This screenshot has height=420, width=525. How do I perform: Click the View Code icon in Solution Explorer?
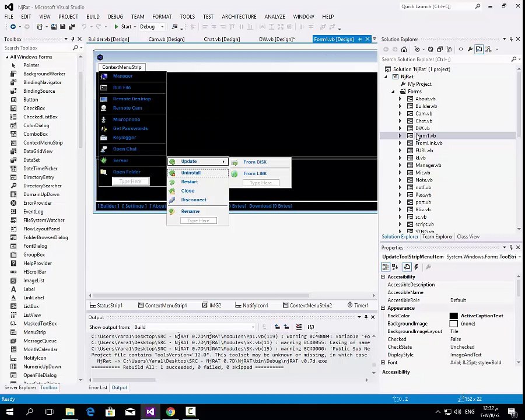(x=461, y=49)
